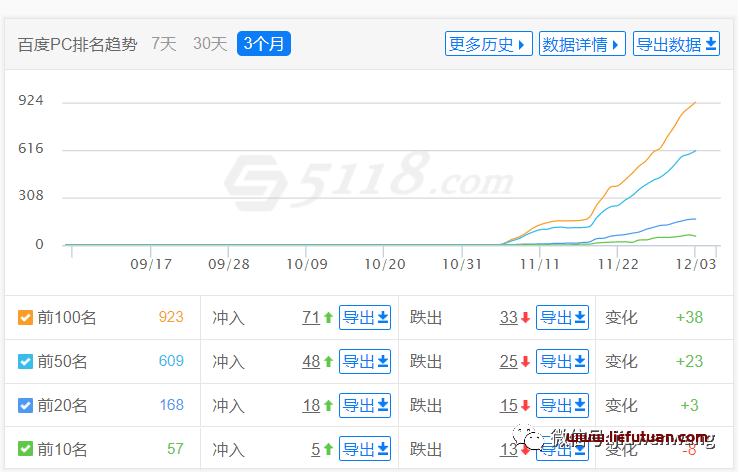Viewport: 738px width, 472px height.
Task: Click the green up arrow beside 5
Action: (329, 449)
